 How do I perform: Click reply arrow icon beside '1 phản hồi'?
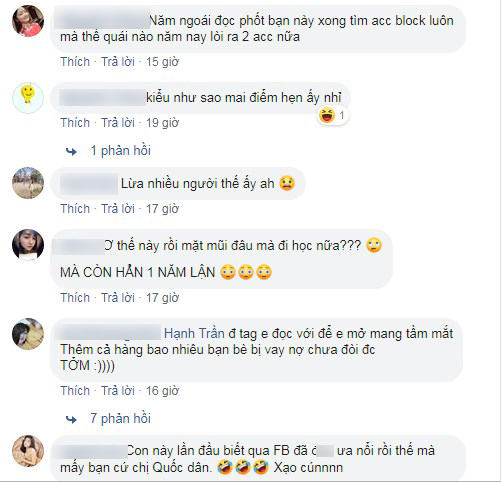pyautogui.click(x=71, y=152)
